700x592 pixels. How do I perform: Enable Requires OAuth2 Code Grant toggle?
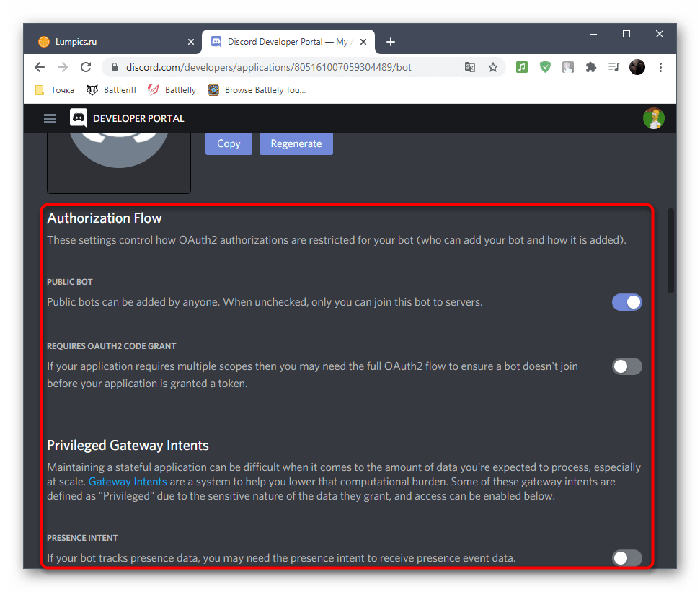[x=626, y=366]
